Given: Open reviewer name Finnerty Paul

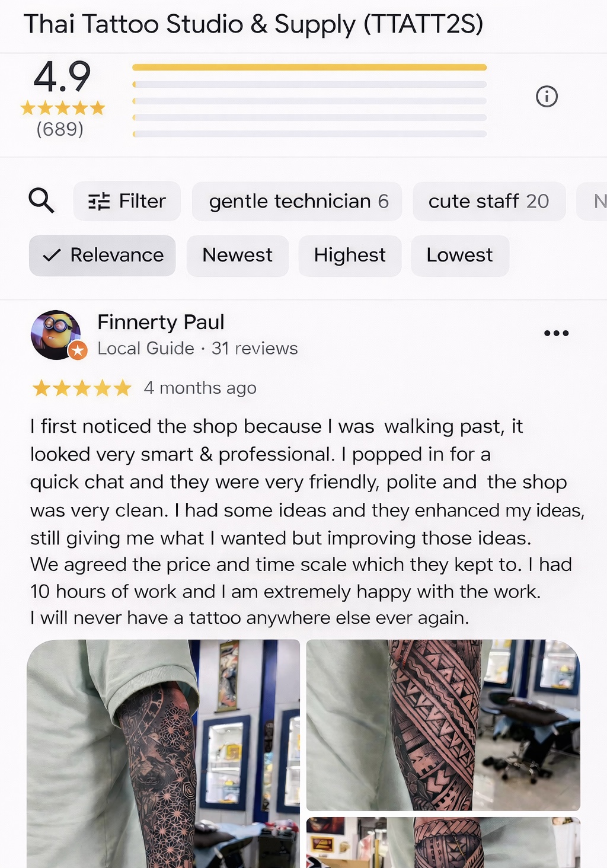Looking at the screenshot, I should point(161,322).
